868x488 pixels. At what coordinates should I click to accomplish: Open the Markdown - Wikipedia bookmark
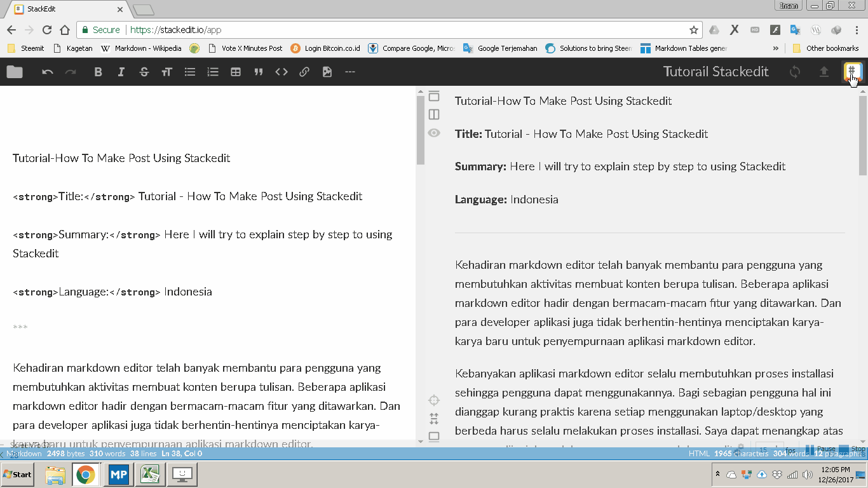pyautogui.click(x=141, y=48)
